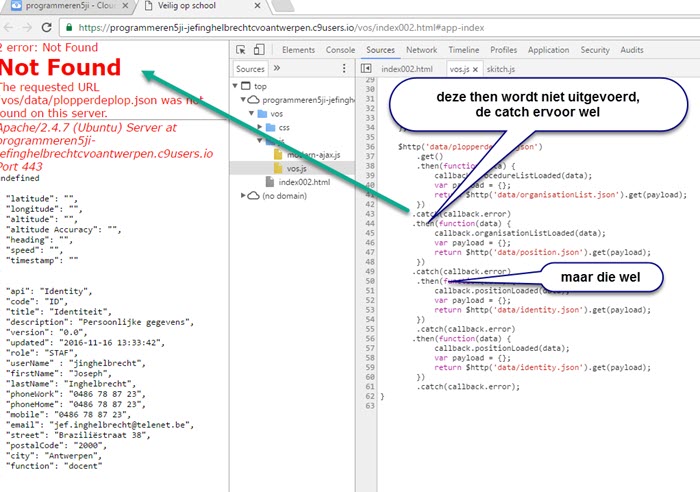This screenshot has width=700, height=492.
Task: Click line number 56 in gutter
Action: (370, 338)
